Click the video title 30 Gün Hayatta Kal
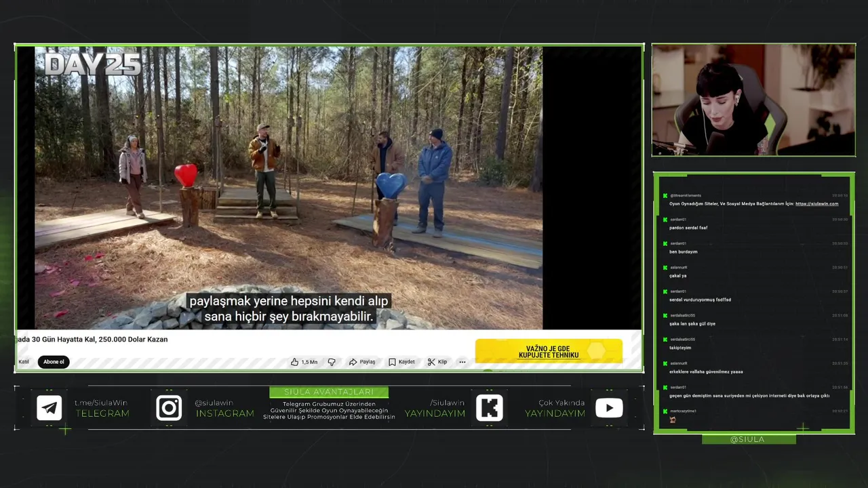The height and width of the screenshot is (488, 868). (92, 339)
